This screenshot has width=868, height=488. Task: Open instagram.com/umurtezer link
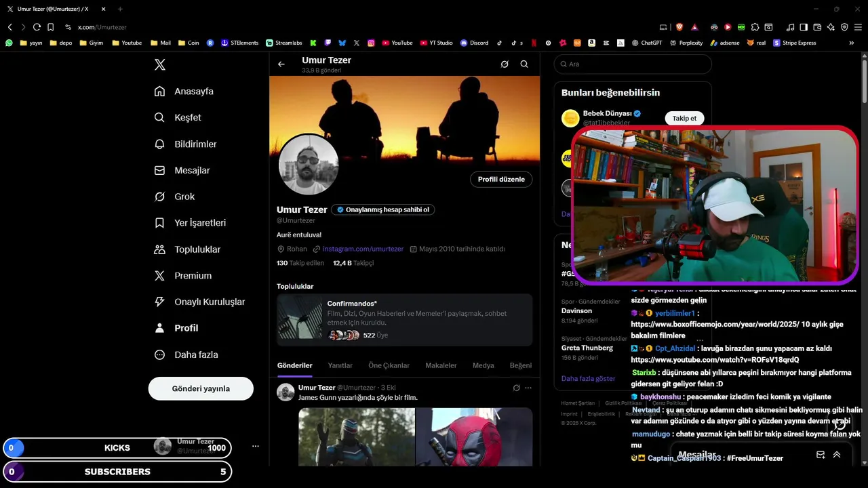coord(363,249)
